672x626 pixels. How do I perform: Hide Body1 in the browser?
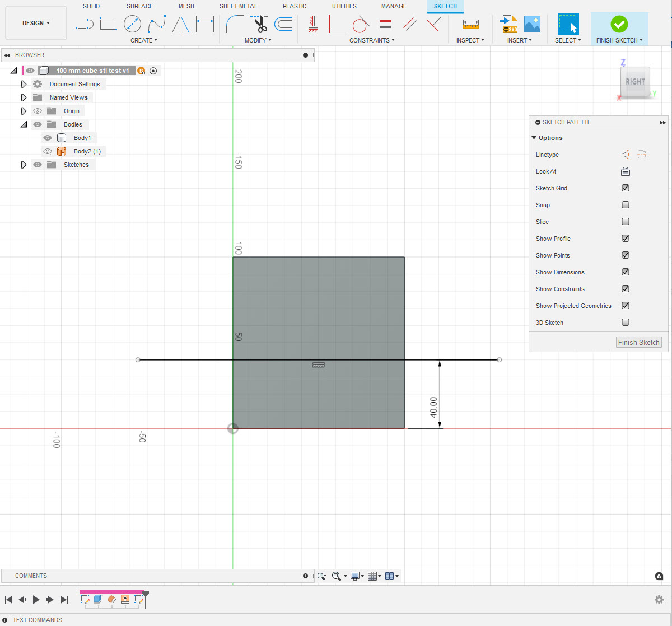[x=48, y=137]
